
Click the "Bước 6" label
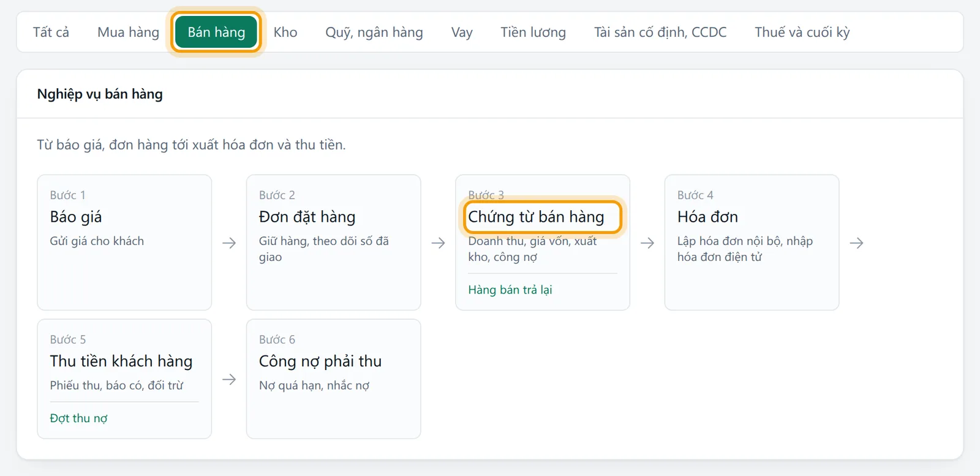pos(277,340)
